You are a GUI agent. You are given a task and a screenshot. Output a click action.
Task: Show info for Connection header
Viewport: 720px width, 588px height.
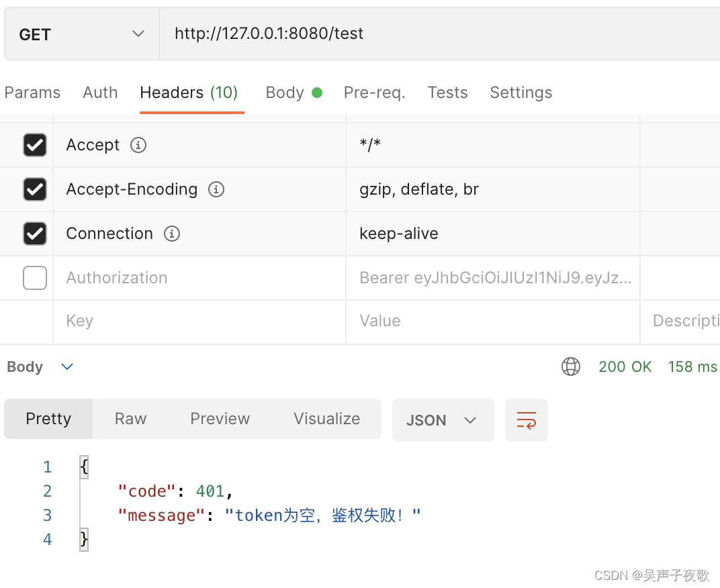point(172,234)
